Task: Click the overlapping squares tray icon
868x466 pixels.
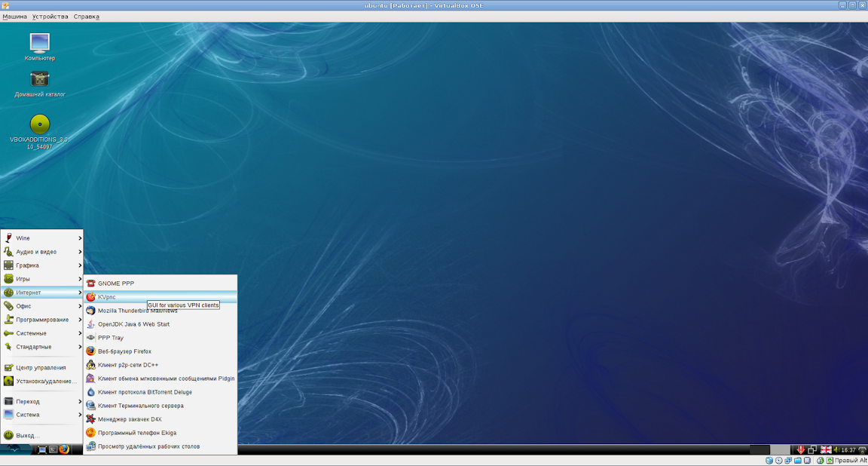Action: click(x=812, y=449)
